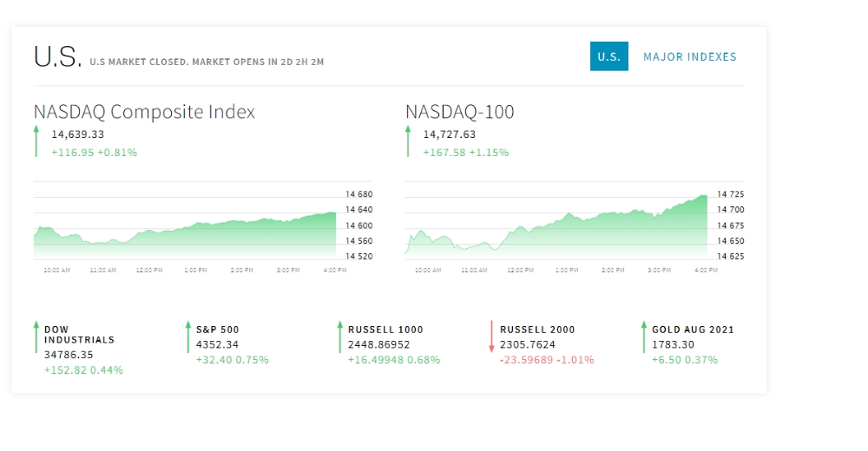Select the U.S. tab button
The width and height of the screenshot is (868, 451).
click(609, 56)
